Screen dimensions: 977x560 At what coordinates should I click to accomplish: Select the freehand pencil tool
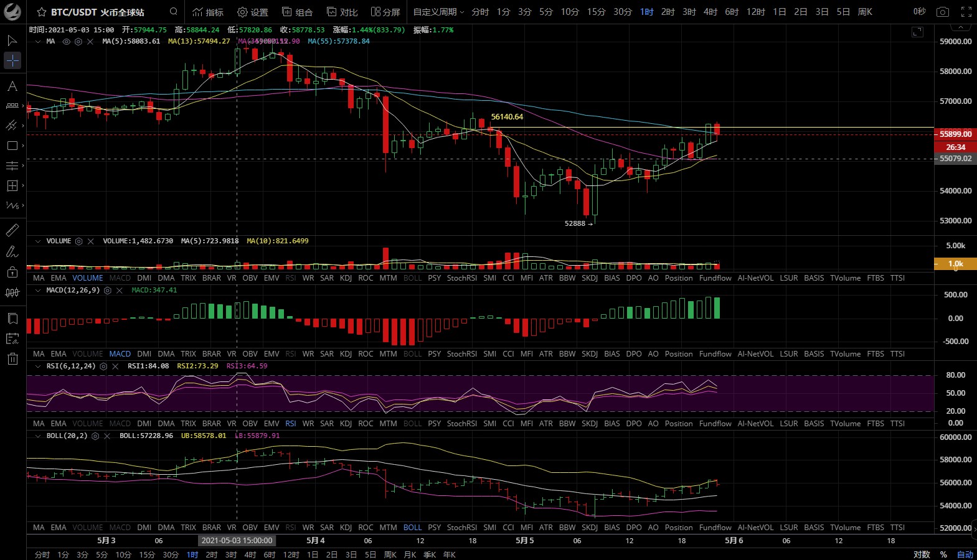(12, 251)
